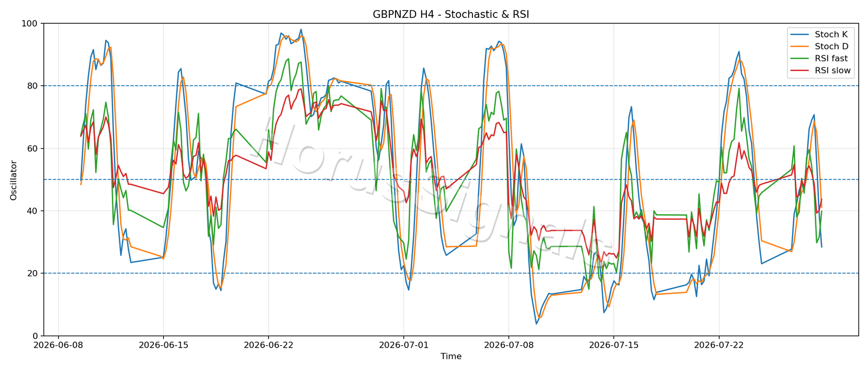Screen dimensions: 868x372
Task: Click the y-axis tick label 20
Action: [x=32, y=273]
